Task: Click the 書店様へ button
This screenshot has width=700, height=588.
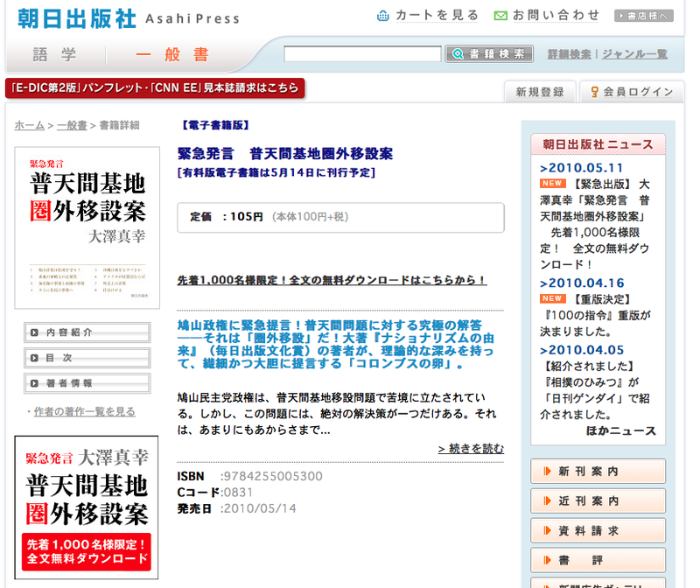Action: point(644,16)
